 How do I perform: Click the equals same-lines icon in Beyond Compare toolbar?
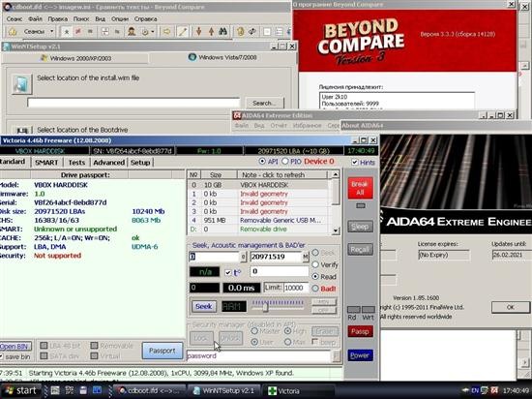(x=90, y=32)
